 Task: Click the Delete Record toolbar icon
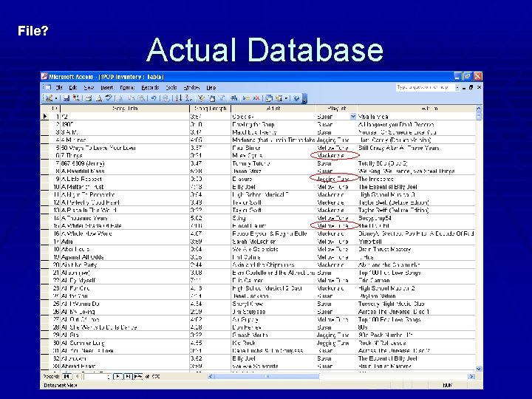[x=256, y=98]
